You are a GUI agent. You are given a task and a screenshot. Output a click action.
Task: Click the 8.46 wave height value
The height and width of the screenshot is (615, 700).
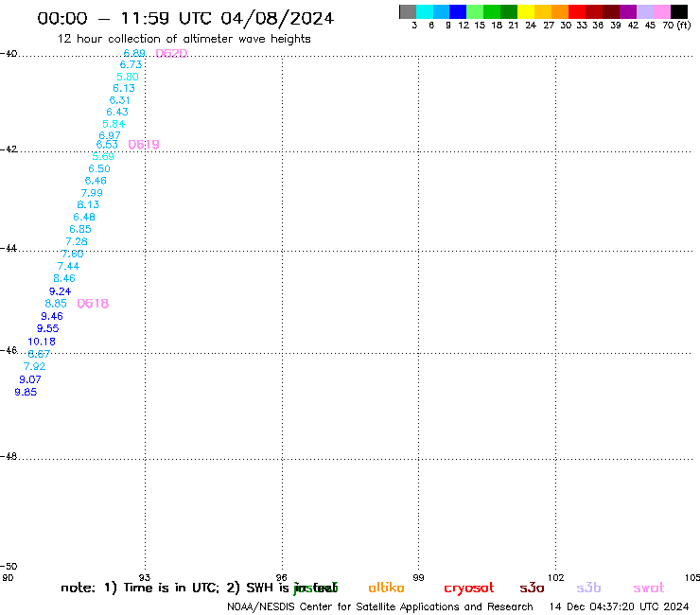coord(64,279)
